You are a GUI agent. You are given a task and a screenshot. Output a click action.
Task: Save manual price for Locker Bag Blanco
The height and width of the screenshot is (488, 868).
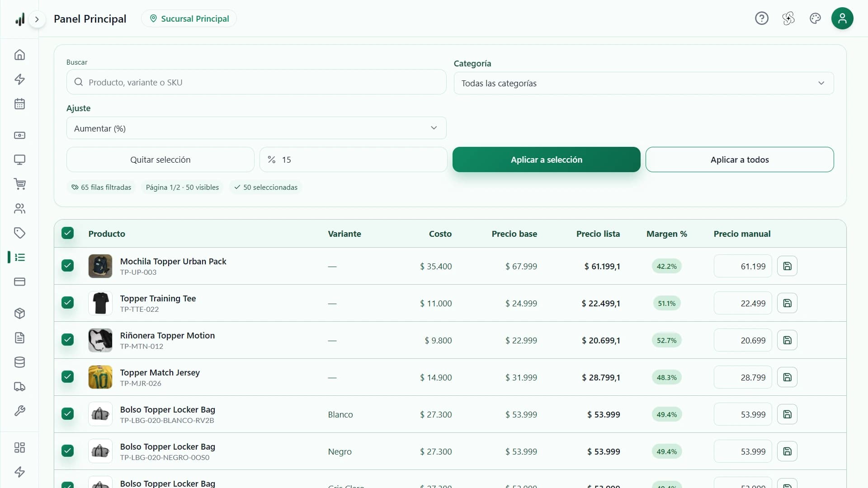click(787, 414)
